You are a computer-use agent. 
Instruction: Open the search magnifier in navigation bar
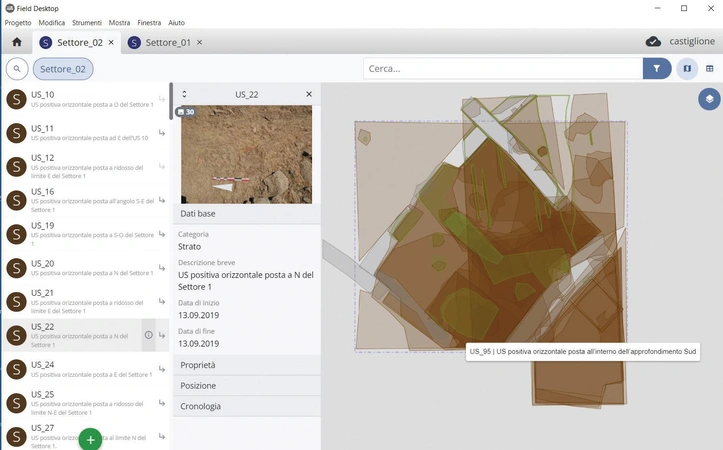[17, 68]
